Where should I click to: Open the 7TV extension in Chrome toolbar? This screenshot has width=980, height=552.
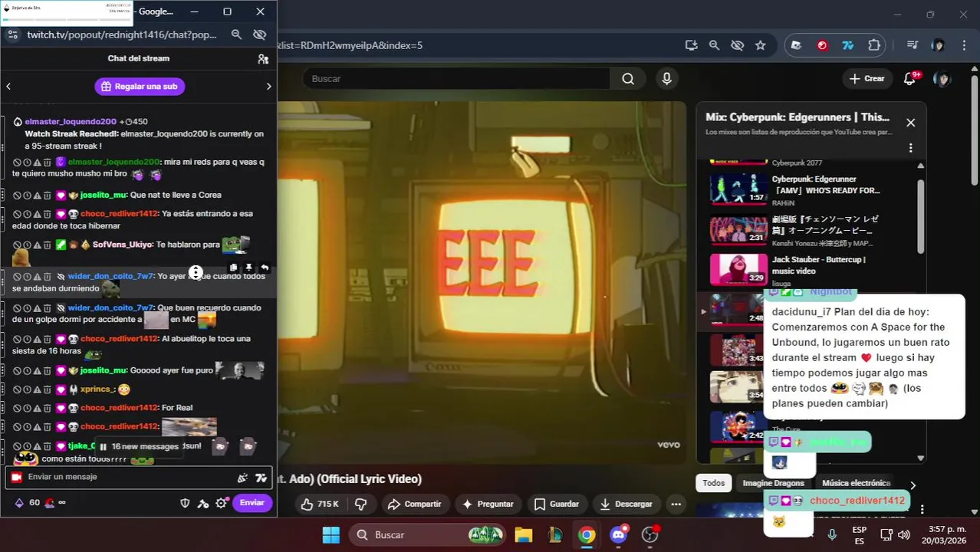[848, 45]
